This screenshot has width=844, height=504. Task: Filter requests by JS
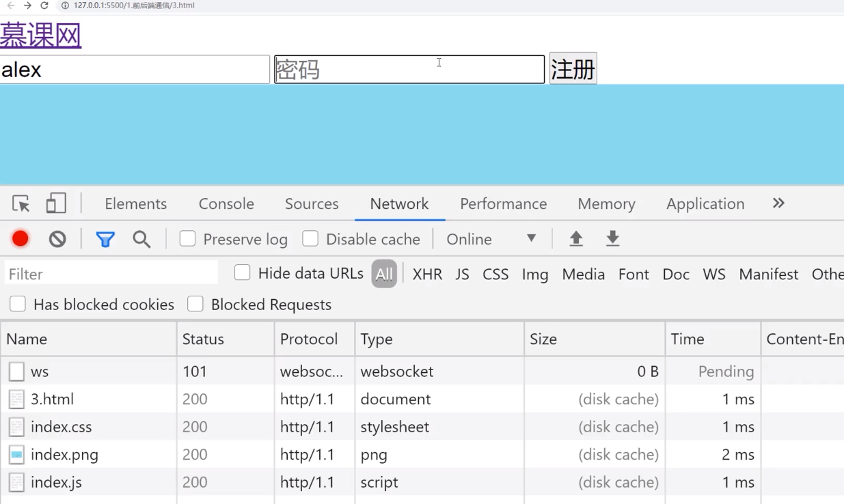pos(462,274)
